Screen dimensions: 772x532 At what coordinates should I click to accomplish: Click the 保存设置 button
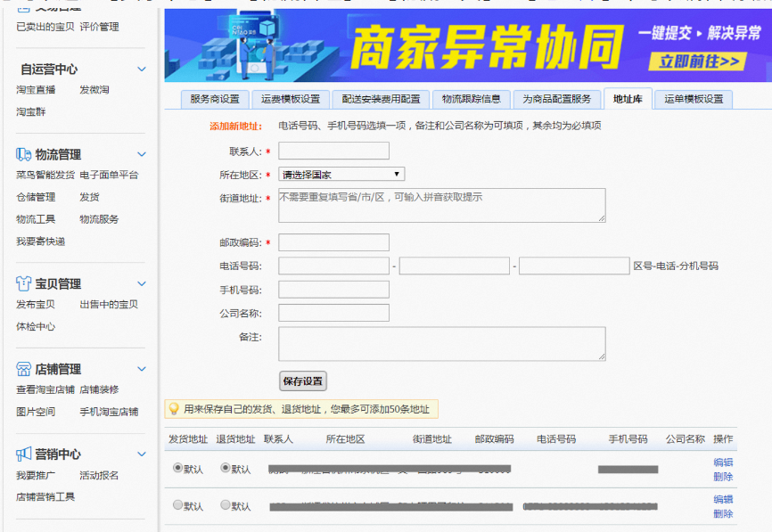[x=303, y=381]
